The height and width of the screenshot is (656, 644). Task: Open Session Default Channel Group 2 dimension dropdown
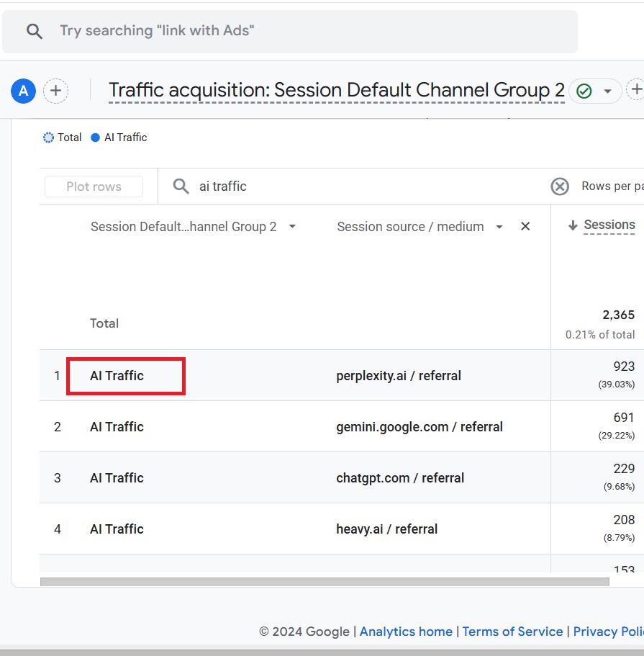pos(292,226)
